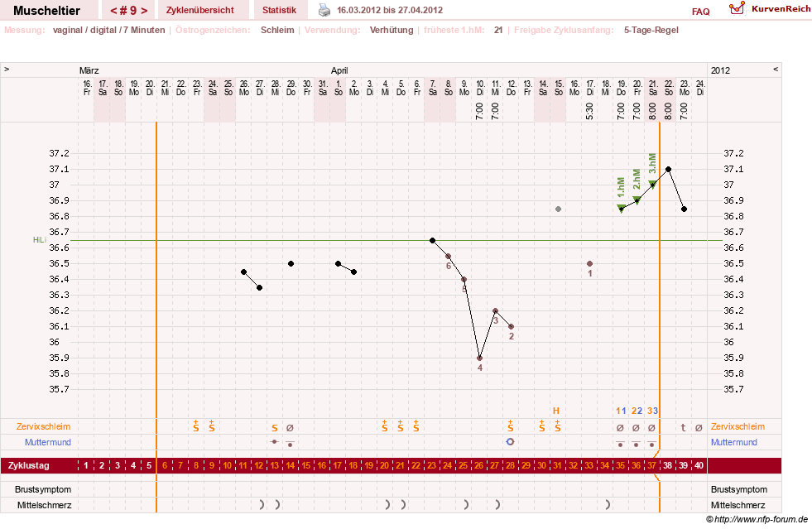
Task: Click the nfp-forum.de copyright link
Action: 757,519
